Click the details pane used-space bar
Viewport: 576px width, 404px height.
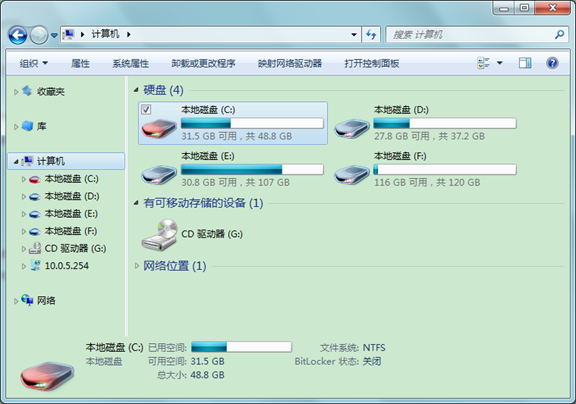[241, 347]
